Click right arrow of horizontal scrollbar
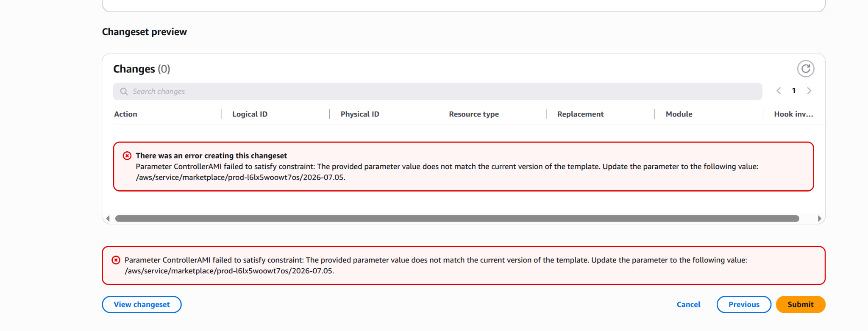Viewport: 868px width, 331px height. 819,218
